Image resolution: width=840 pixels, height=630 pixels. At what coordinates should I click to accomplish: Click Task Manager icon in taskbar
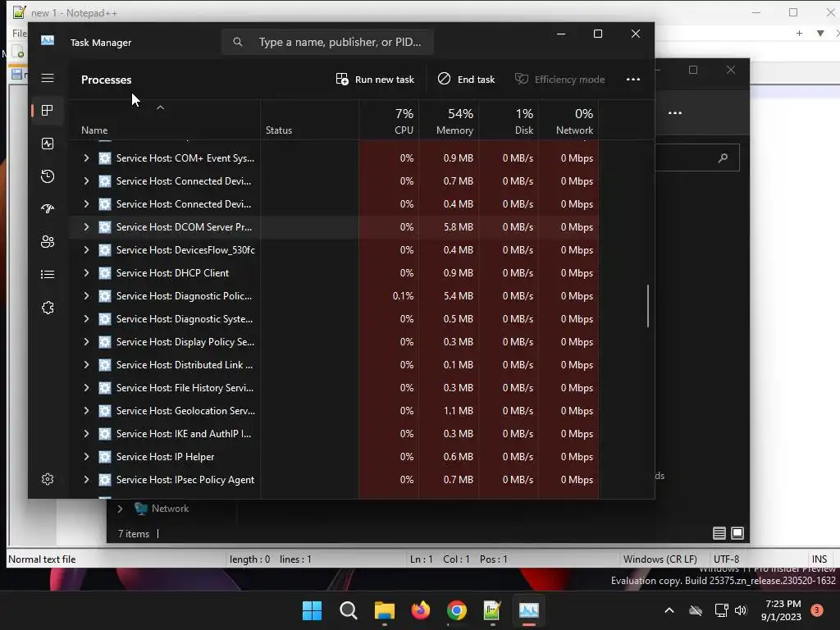pyautogui.click(x=529, y=610)
